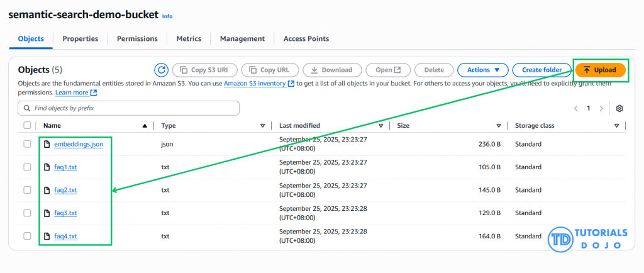644x273 pixels.
Task: Click the file icon beside embeddings.json
Action: pyautogui.click(x=47, y=144)
